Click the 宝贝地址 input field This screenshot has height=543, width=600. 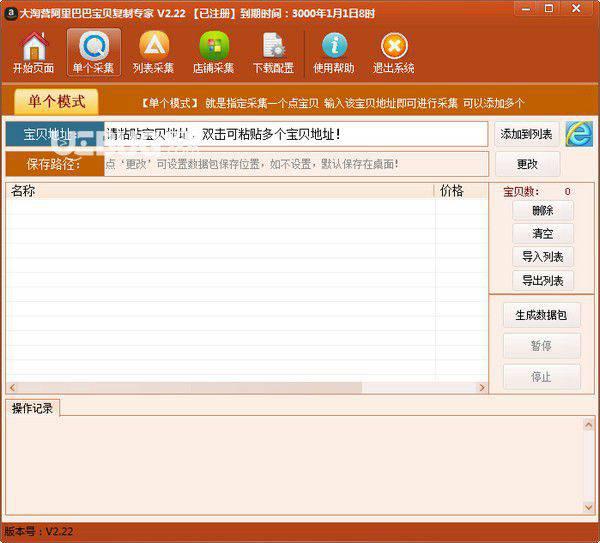pyautogui.click(x=295, y=134)
